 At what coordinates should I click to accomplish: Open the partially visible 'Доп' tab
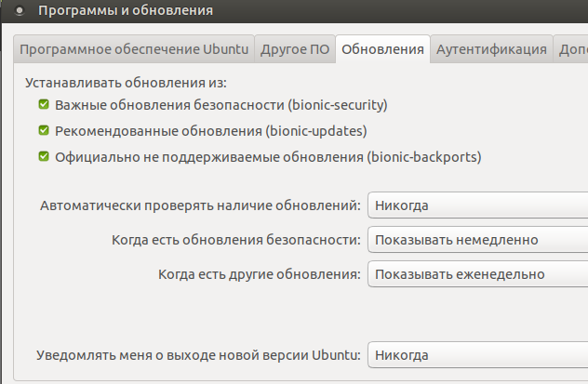coord(571,49)
